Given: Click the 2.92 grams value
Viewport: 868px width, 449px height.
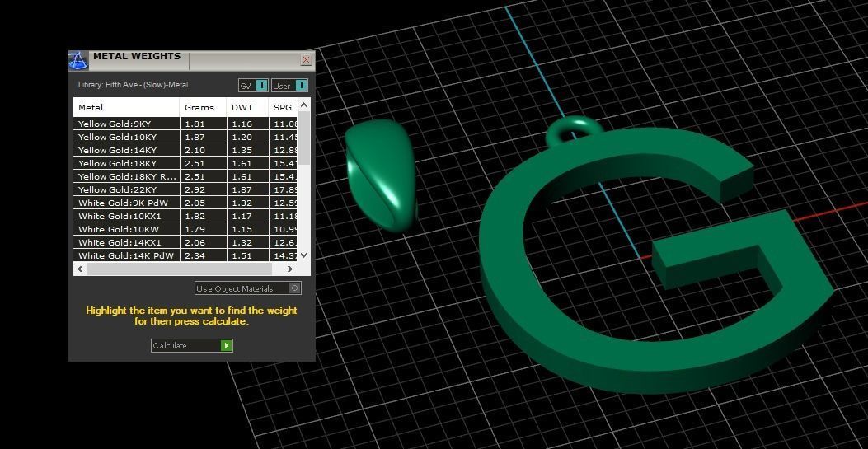Looking at the screenshot, I should (x=195, y=189).
